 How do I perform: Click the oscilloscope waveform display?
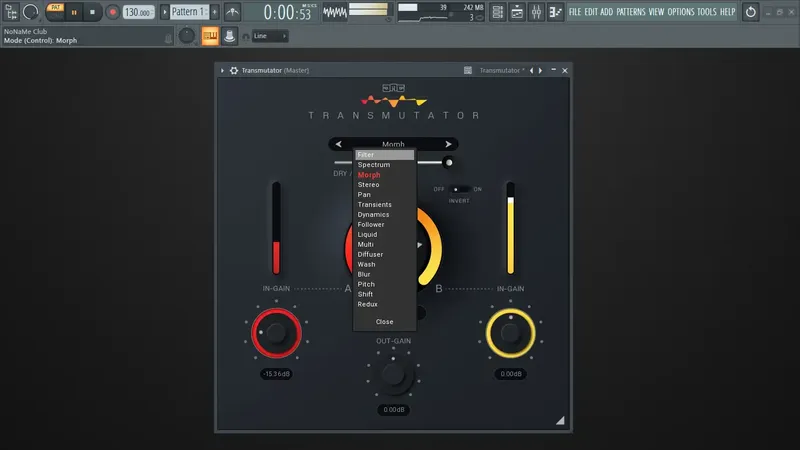pos(335,12)
